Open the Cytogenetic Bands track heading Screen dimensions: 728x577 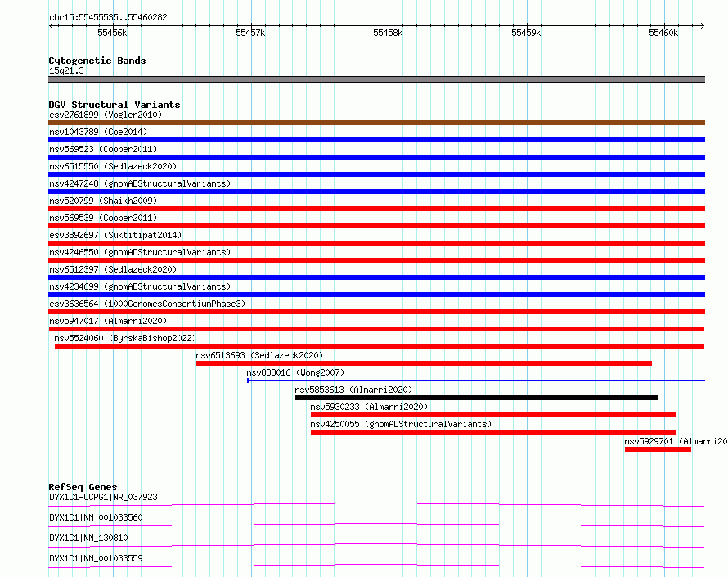pos(97,61)
